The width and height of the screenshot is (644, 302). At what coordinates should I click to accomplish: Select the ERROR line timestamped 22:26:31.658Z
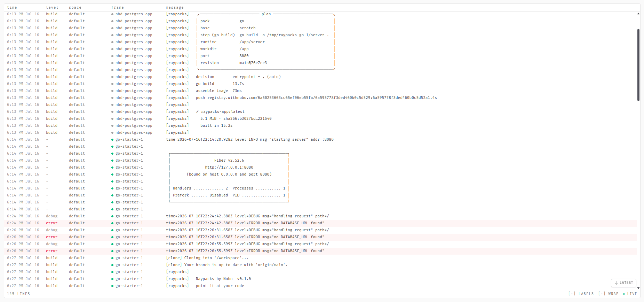(320, 237)
